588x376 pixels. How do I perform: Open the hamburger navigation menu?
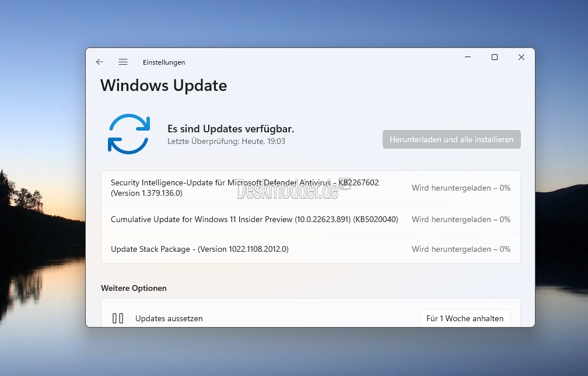[123, 62]
